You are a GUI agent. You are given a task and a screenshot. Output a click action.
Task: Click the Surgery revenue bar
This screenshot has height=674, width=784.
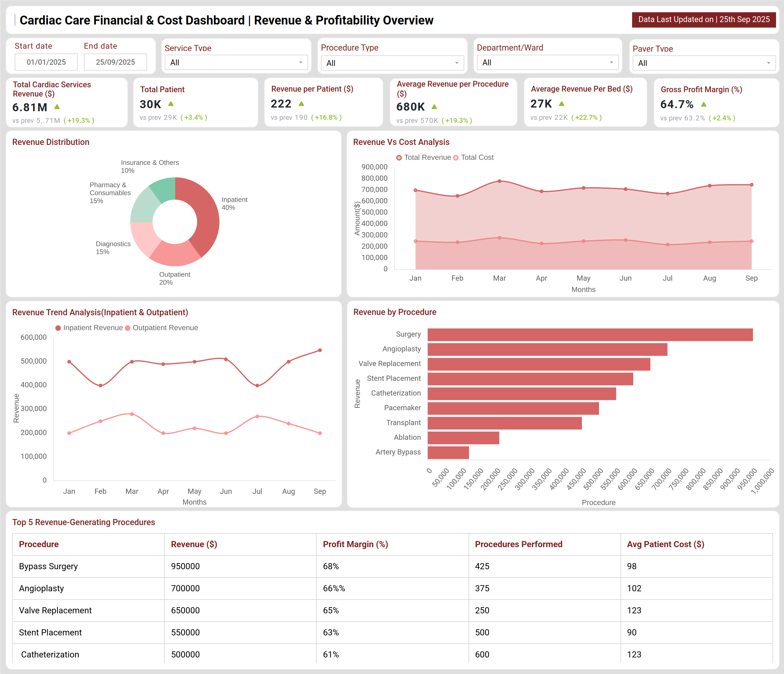point(590,335)
